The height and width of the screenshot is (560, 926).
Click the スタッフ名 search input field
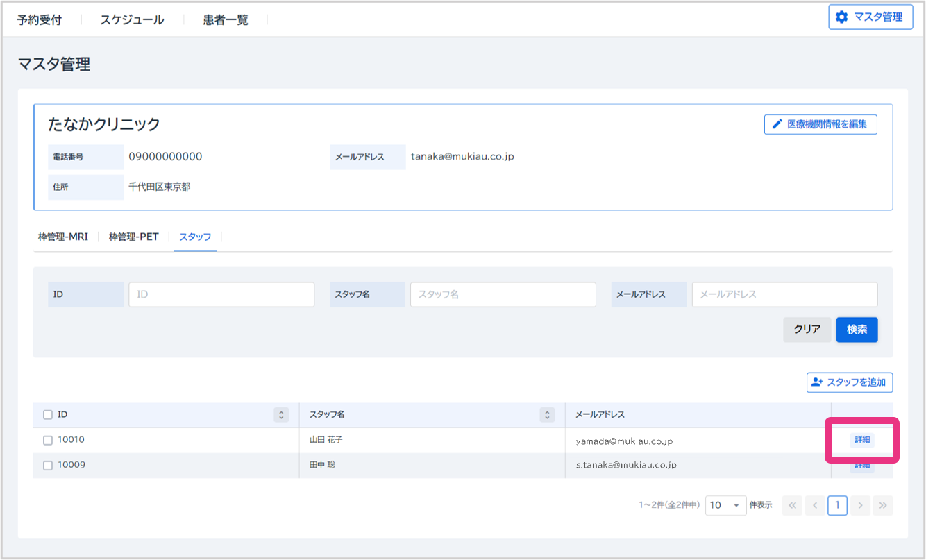tap(503, 294)
